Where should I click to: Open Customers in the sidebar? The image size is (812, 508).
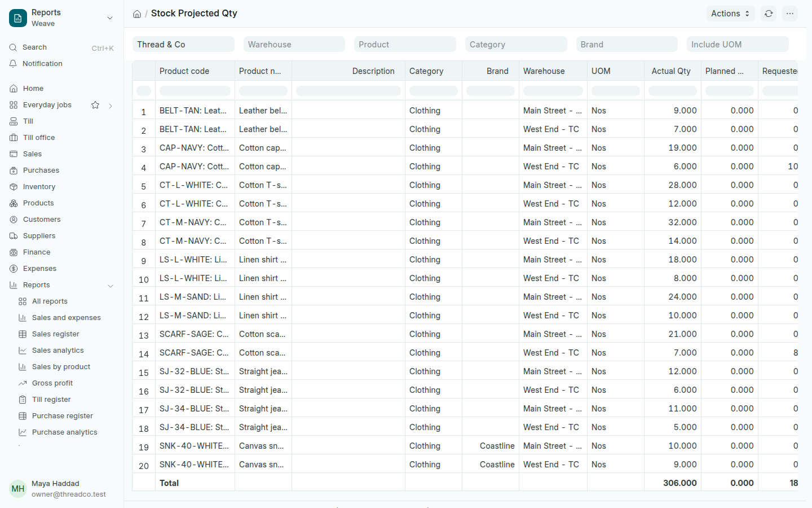pos(61,220)
